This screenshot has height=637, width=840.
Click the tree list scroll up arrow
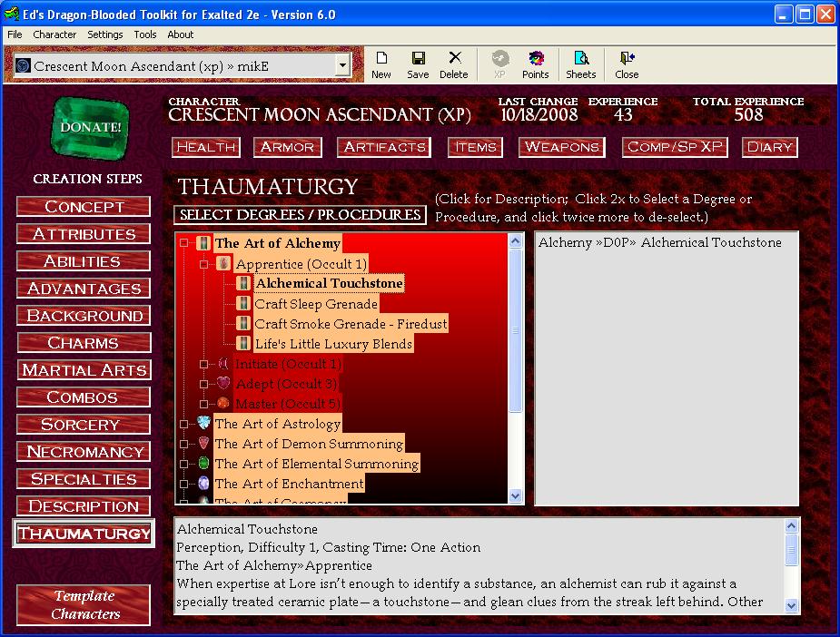click(x=516, y=240)
